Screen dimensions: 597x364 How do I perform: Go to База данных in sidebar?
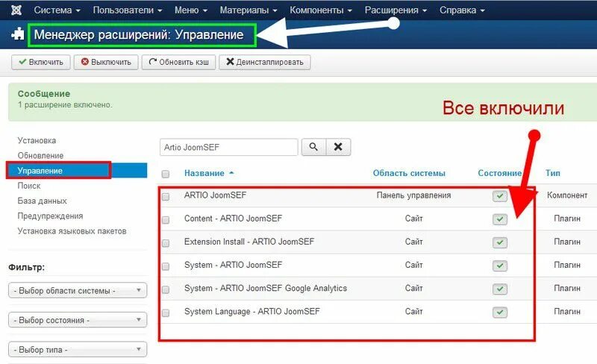pyautogui.click(x=42, y=201)
